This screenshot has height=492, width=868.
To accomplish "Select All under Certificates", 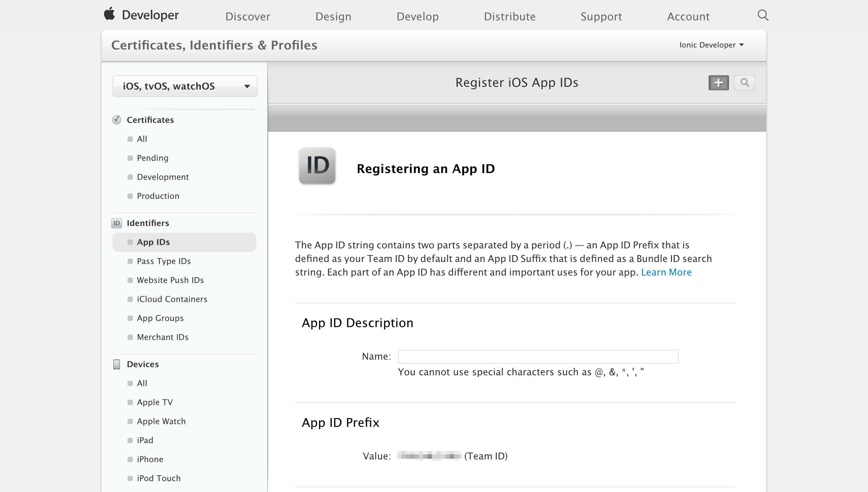I will point(142,139).
